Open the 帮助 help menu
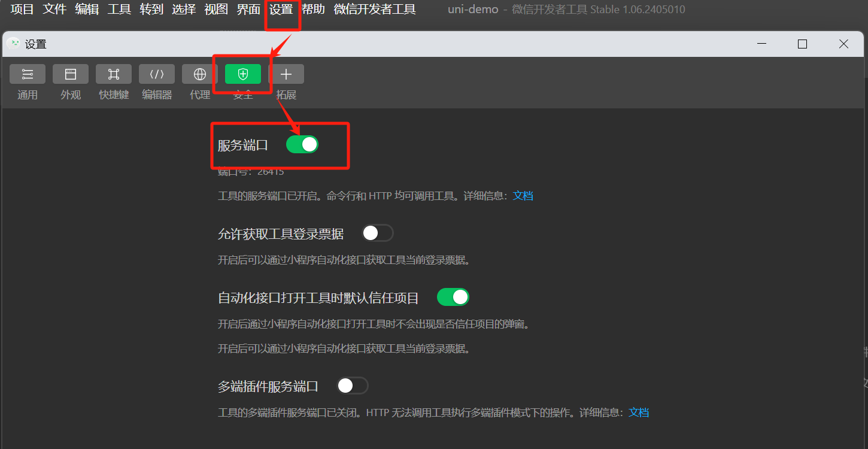Screen dimensions: 868x449 313,10
